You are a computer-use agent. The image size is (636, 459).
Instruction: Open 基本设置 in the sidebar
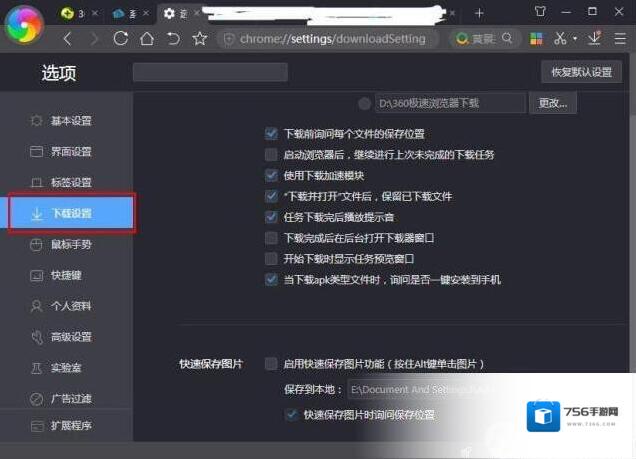(x=70, y=121)
